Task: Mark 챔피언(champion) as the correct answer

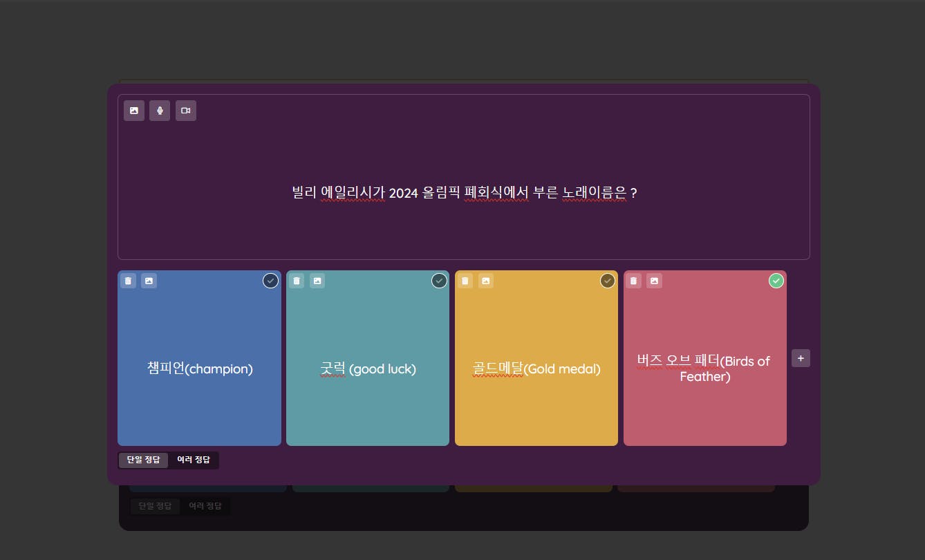Action: pos(270,281)
